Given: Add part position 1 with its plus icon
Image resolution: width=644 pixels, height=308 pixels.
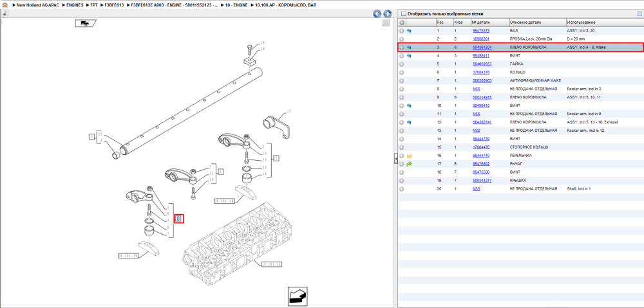Looking at the screenshot, I should coord(402,31).
